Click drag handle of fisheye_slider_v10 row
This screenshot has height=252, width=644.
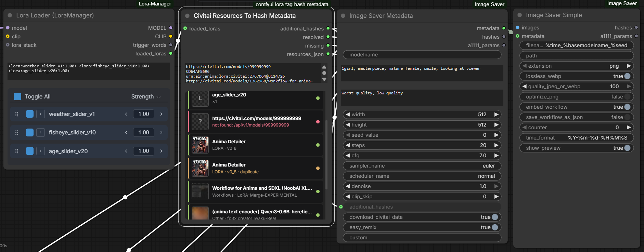point(17,132)
